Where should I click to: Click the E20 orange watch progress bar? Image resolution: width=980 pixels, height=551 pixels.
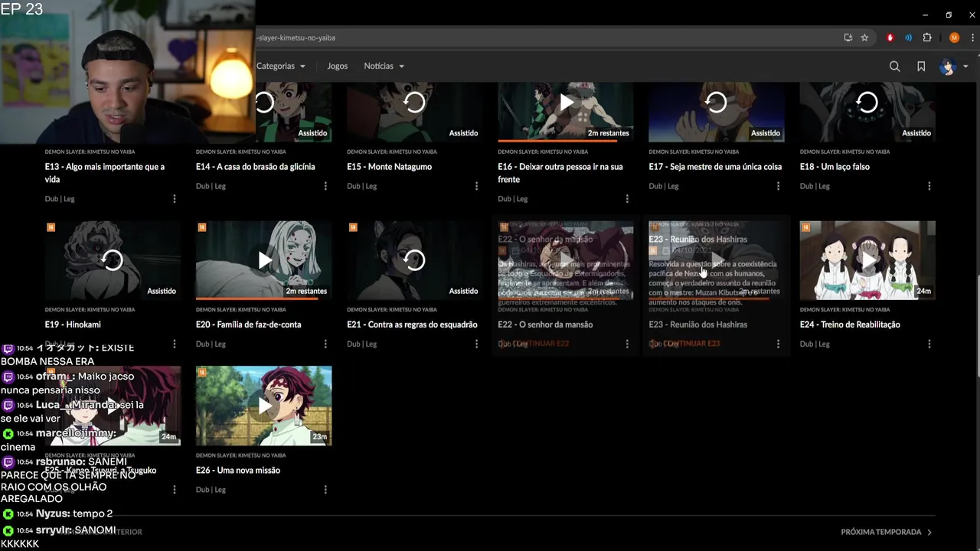click(256, 298)
